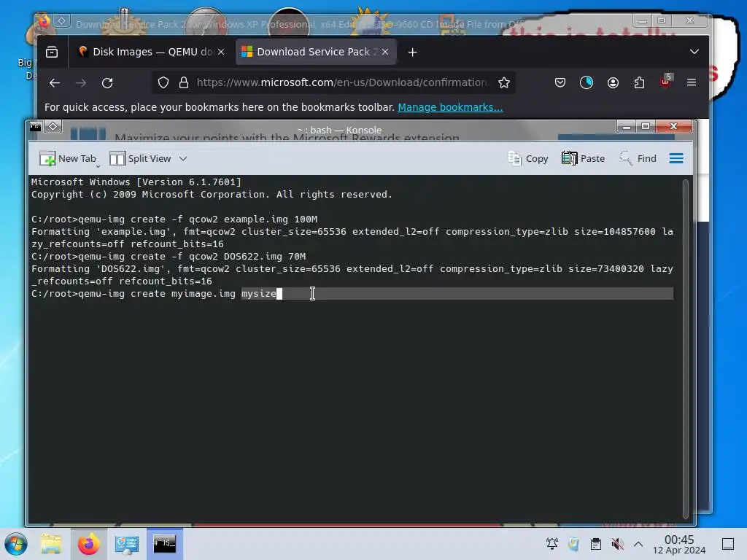Reload the Firefox page

107,83
